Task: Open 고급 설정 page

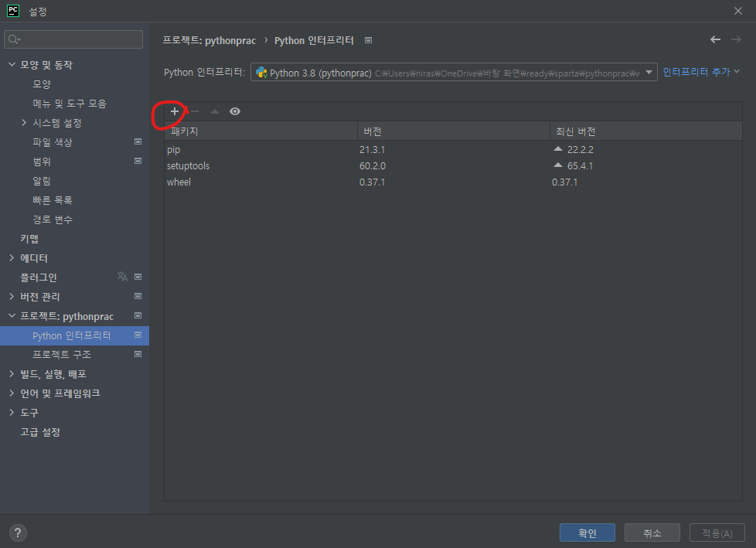Action: [x=40, y=432]
